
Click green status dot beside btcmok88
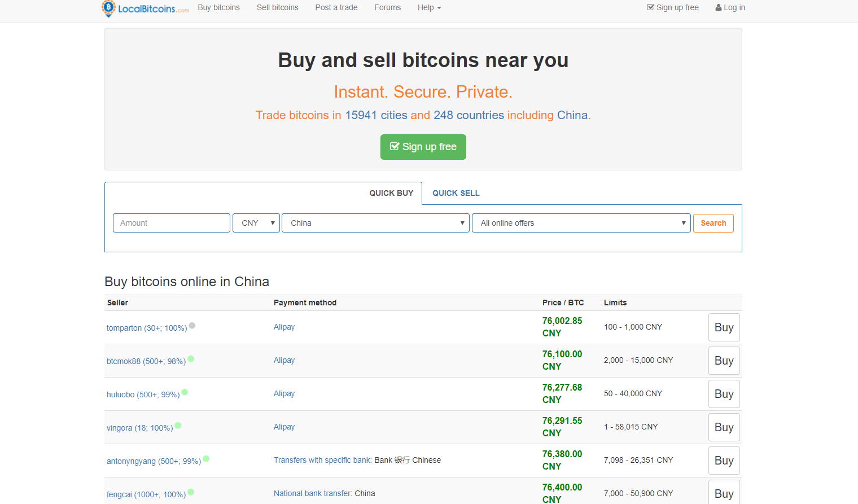click(x=191, y=359)
